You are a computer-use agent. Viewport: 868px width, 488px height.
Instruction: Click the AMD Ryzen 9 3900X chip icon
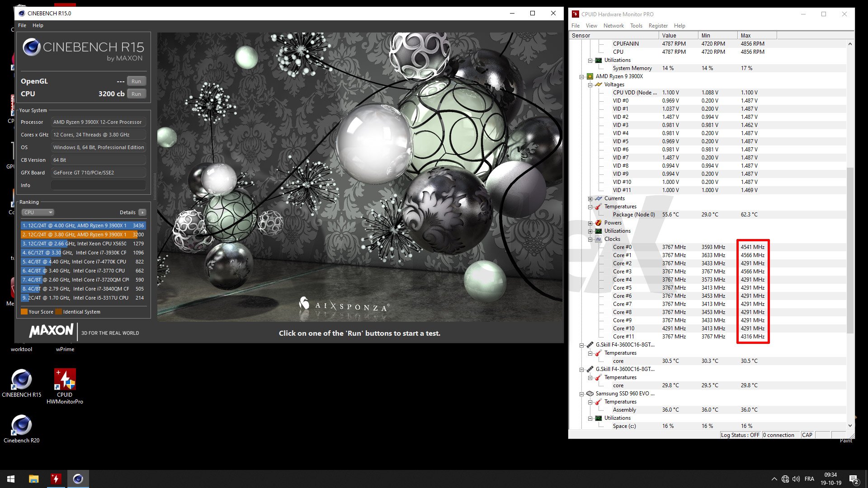point(590,76)
